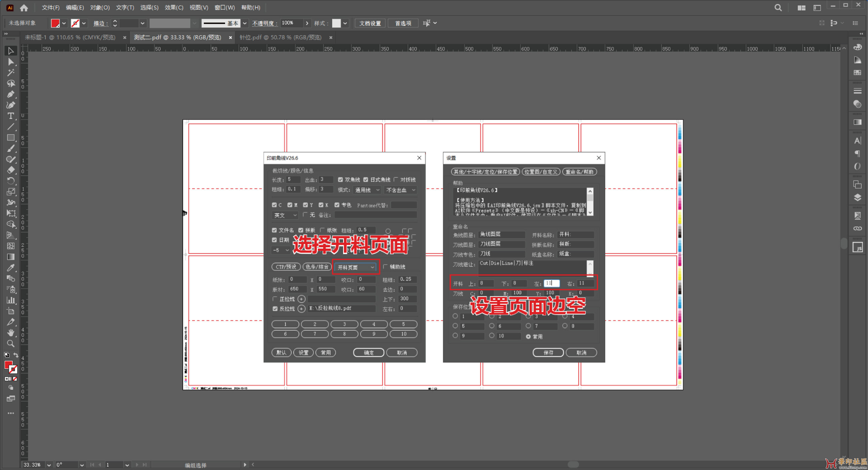Open the search icon in title bar
This screenshot has height=470, width=868.
pyautogui.click(x=778, y=8)
